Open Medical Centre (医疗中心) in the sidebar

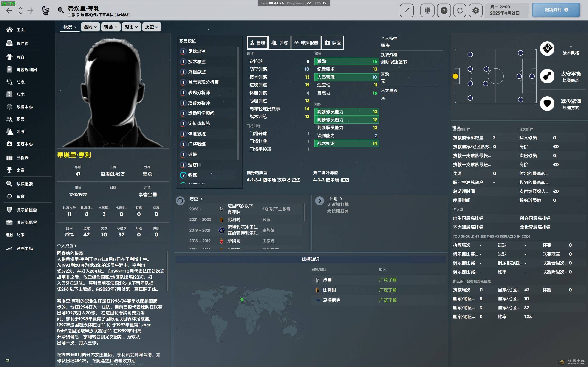coord(24,144)
